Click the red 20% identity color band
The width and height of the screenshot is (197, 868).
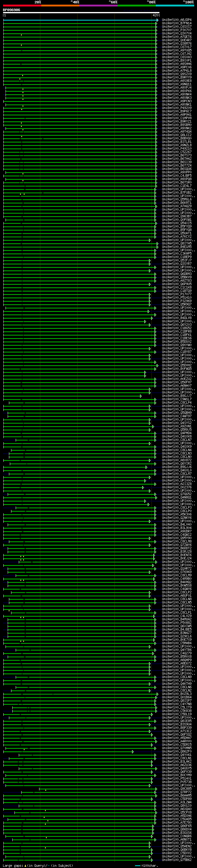click(22, 6)
